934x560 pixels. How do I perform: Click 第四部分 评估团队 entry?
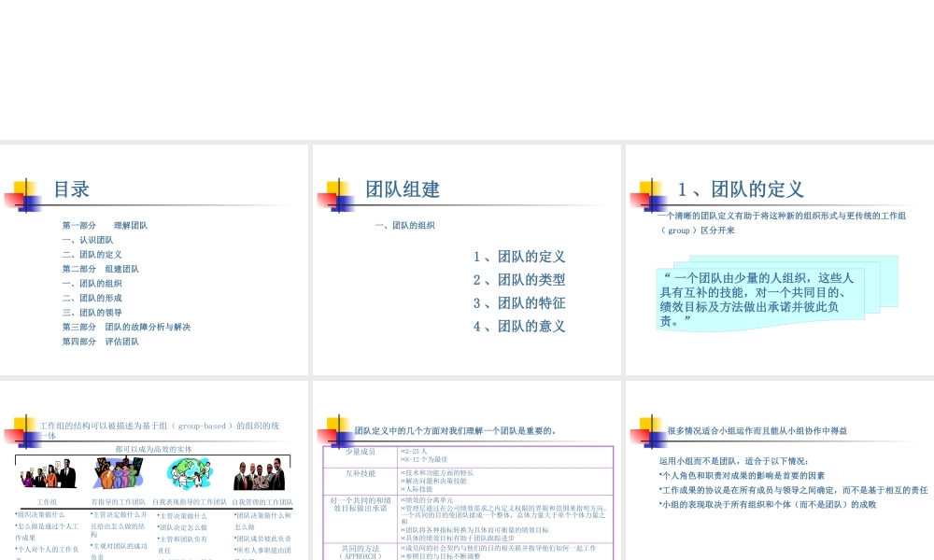101,342
